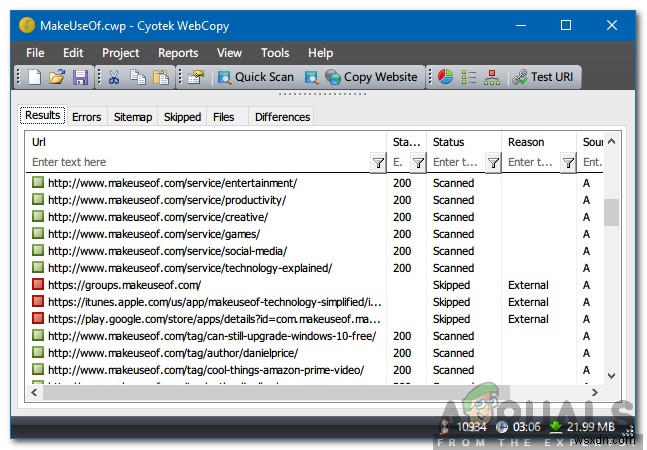Click the vertical scrollbar thumb
The height and width of the screenshot is (450, 647).
[611, 212]
